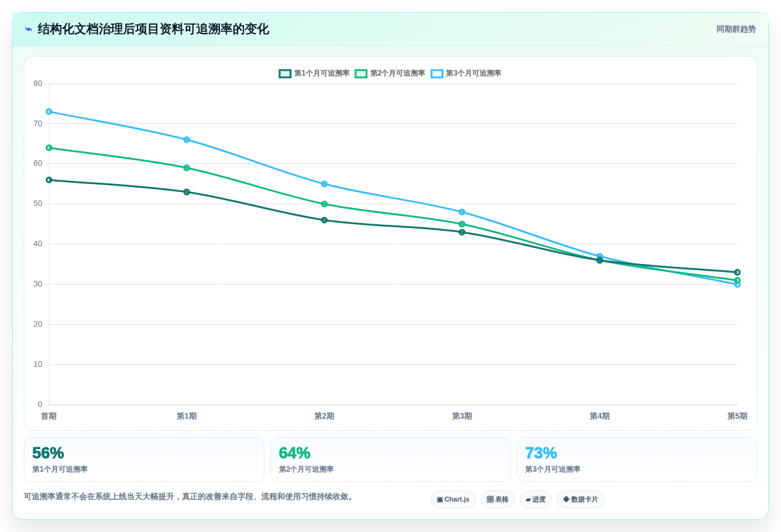Click the 第1个月 data point at 第2期 (46)

(x=324, y=220)
